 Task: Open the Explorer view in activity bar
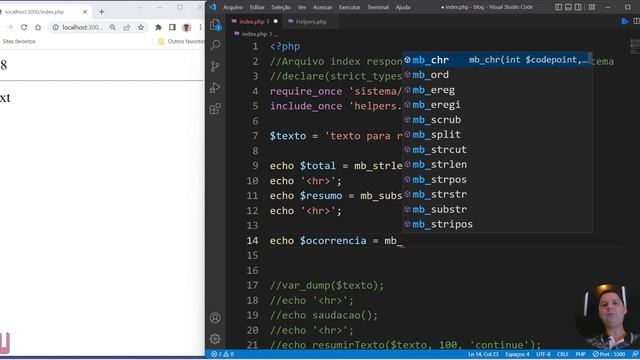[x=215, y=25]
